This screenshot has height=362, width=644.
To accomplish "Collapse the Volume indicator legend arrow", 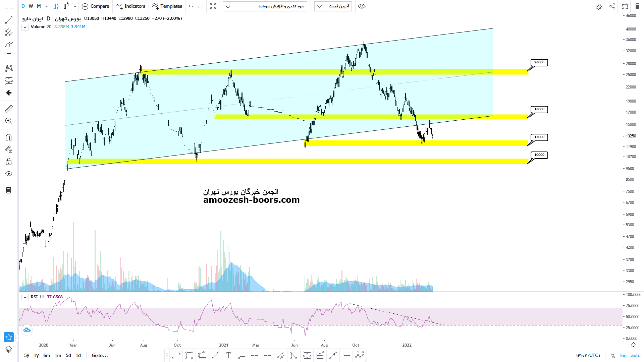I will (x=25, y=27).
